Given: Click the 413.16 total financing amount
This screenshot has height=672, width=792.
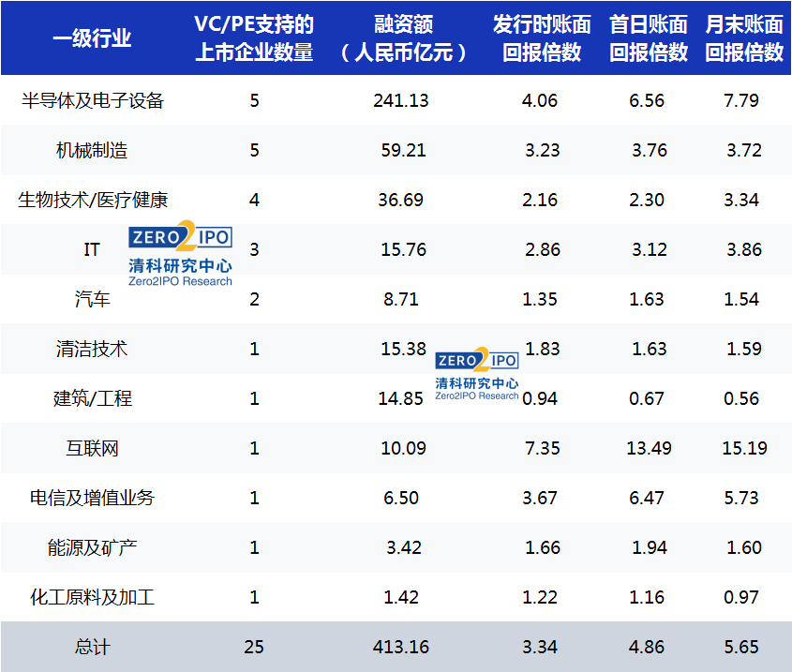Looking at the screenshot, I should tap(401, 647).
